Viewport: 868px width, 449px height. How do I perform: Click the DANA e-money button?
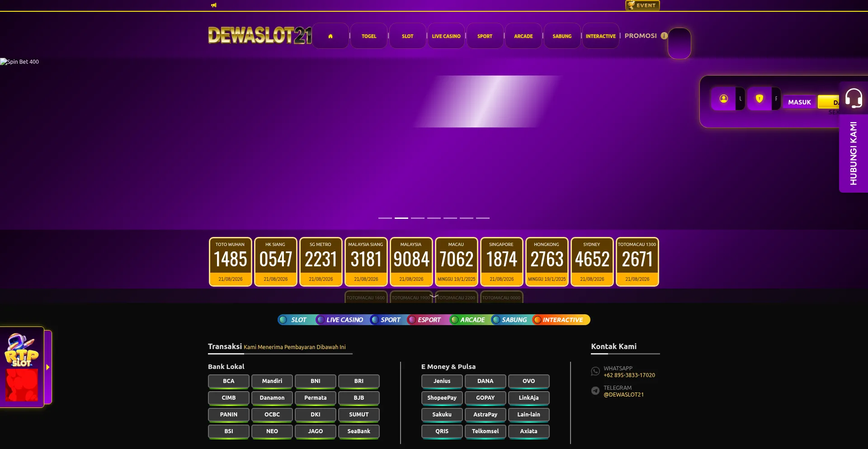pos(486,381)
